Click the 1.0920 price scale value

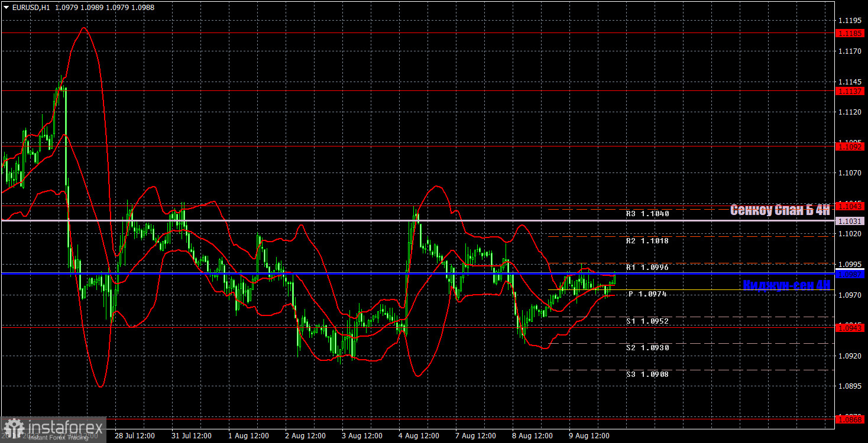pos(849,356)
